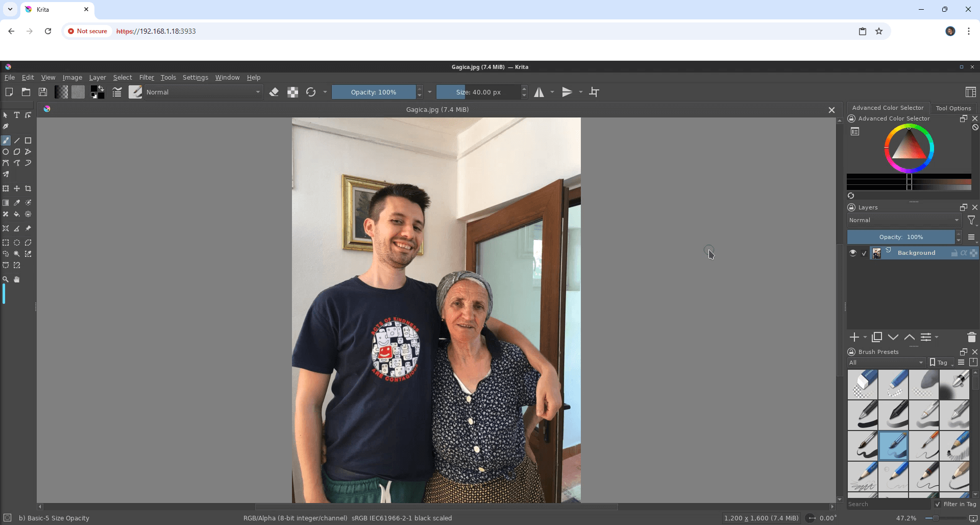Select the Calligraphy tool
This screenshot has height=525, width=980.
click(x=6, y=126)
